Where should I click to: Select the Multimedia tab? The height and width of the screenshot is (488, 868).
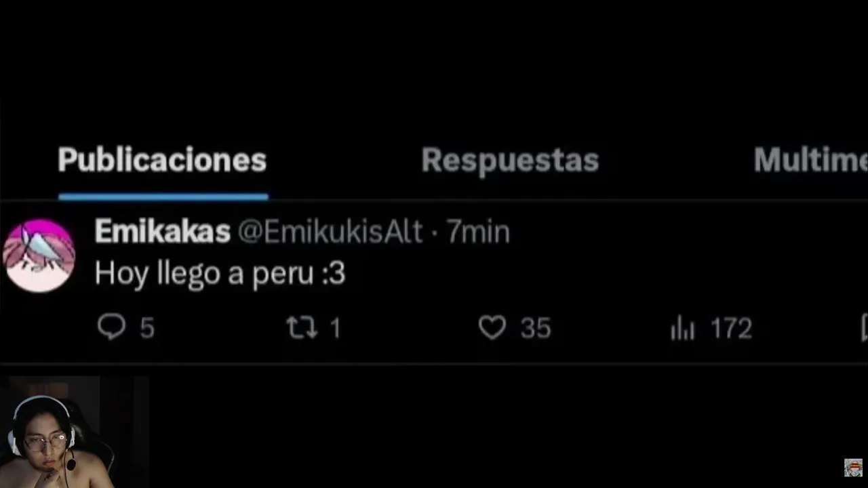(810, 161)
